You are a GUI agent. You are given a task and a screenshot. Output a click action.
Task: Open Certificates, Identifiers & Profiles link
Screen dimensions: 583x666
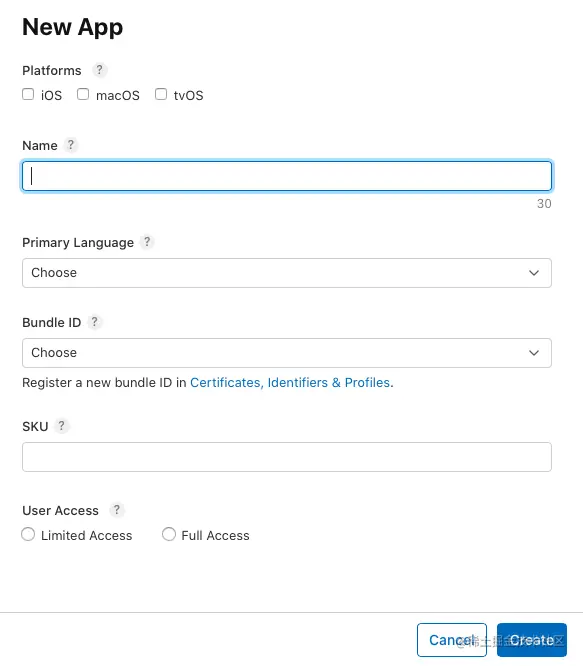291,383
